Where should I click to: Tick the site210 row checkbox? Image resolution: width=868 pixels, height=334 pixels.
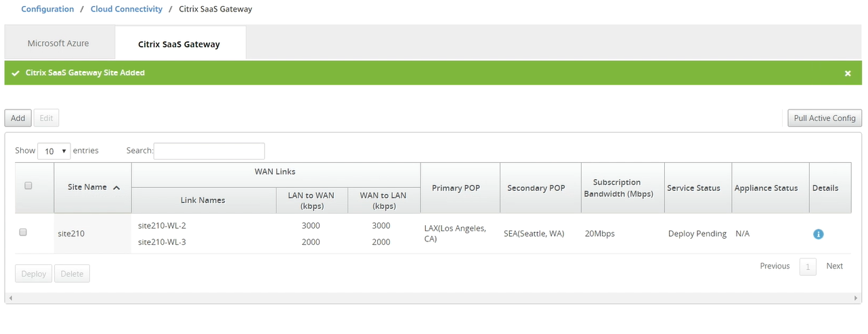(x=23, y=232)
